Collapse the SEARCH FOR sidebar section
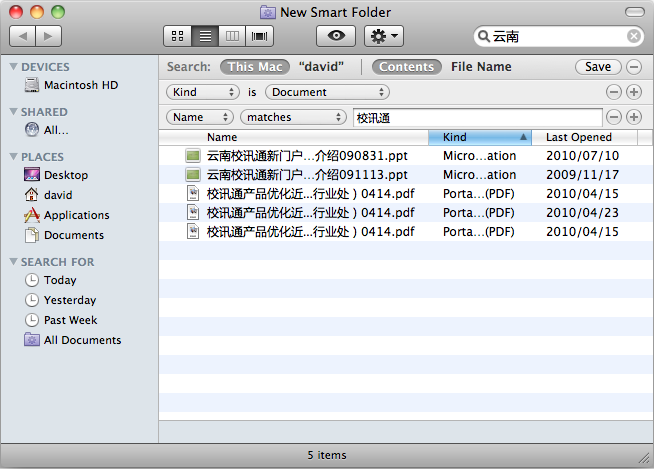Image resolution: width=654 pixels, height=469 pixels. click(14, 262)
